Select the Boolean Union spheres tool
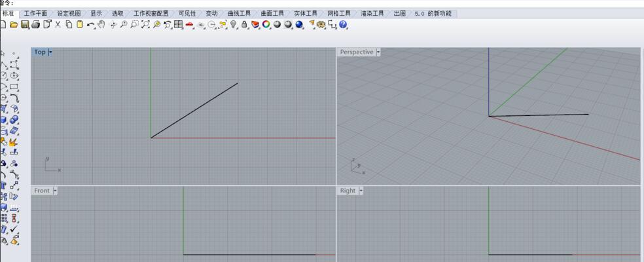644x262 pixels. 14,120
